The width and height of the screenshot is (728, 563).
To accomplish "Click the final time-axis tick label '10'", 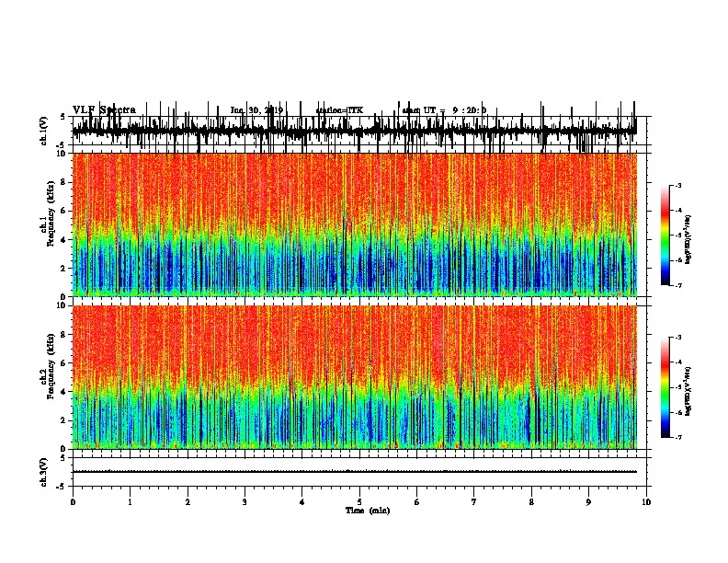I will click(x=646, y=502).
